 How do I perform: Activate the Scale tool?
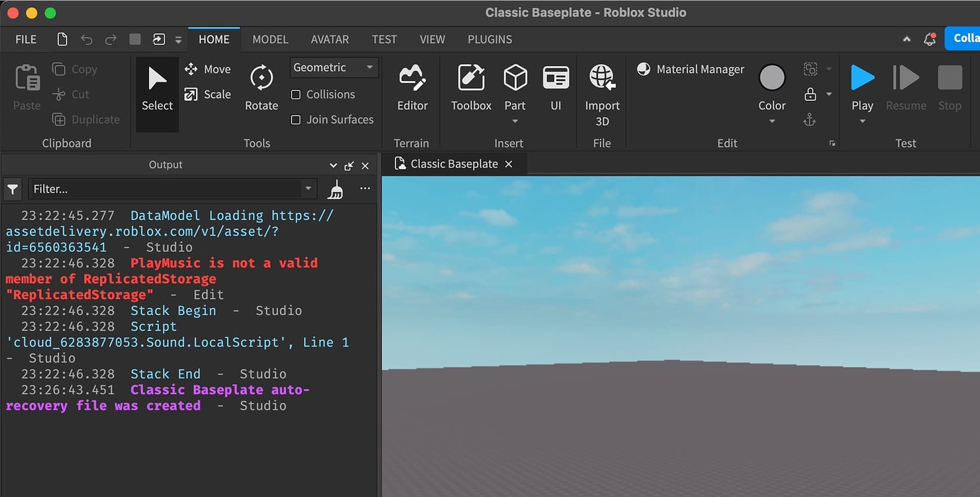(207, 94)
